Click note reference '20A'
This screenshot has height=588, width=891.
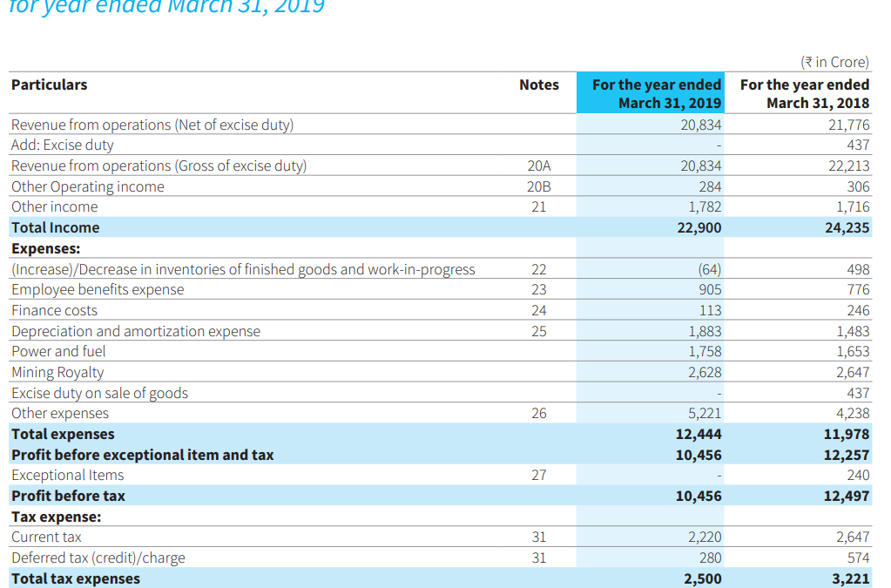pyautogui.click(x=538, y=166)
